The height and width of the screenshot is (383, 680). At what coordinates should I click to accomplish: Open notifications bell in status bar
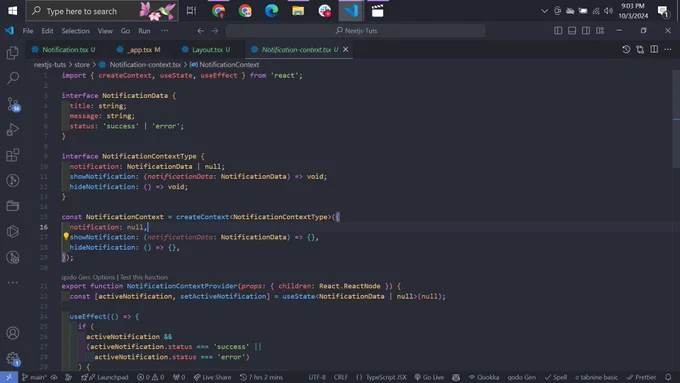[668, 377]
